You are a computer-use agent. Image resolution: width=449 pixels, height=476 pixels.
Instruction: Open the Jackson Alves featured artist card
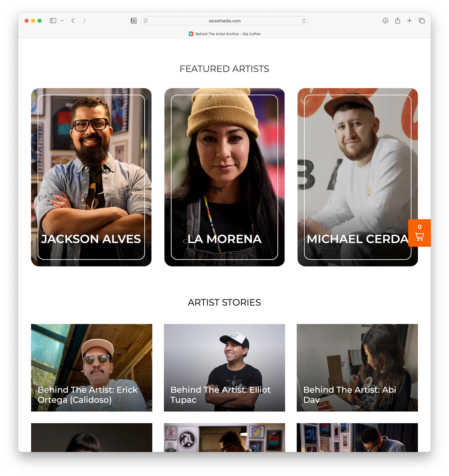tap(91, 177)
